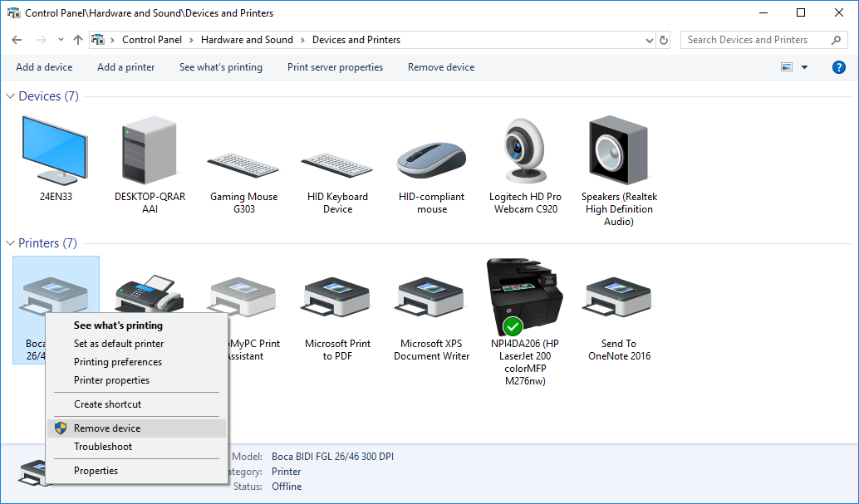The image size is (859, 504).
Task: Collapse the Devices (7) group
Action: pyautogui.click(x=10, y=96)
